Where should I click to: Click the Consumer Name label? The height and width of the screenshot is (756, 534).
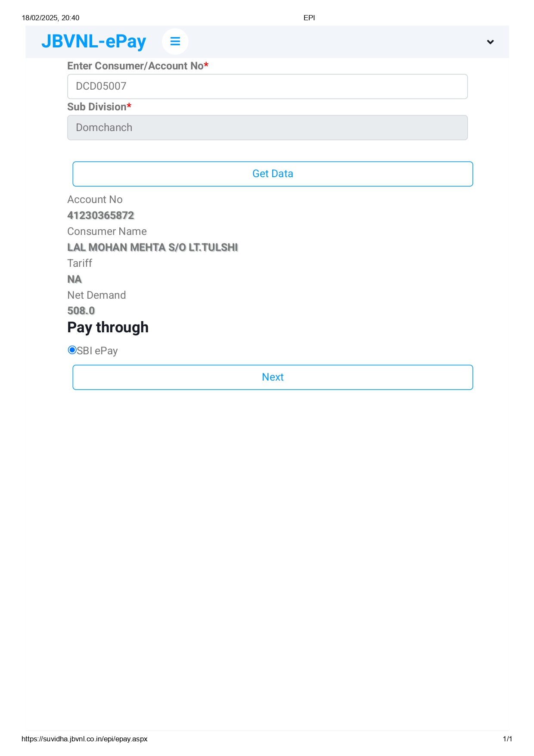tap(107, 231)
